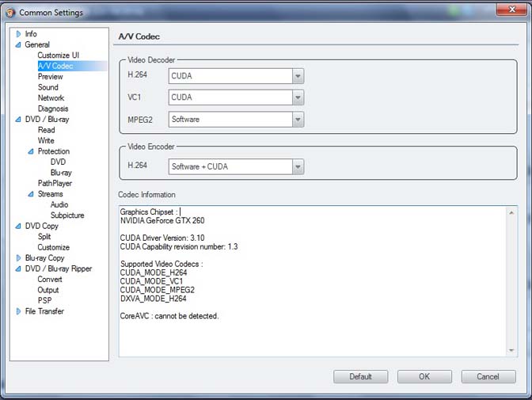Open the MPEG2 decoder dropdown
The width and height of the screenshot is (532, 400).
[x=298, y=120]
